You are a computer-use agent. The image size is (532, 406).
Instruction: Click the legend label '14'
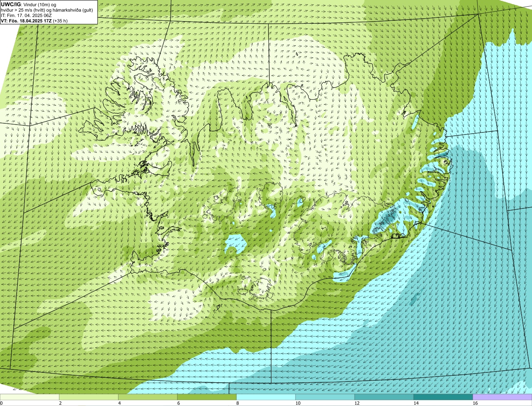coord(416,403)
